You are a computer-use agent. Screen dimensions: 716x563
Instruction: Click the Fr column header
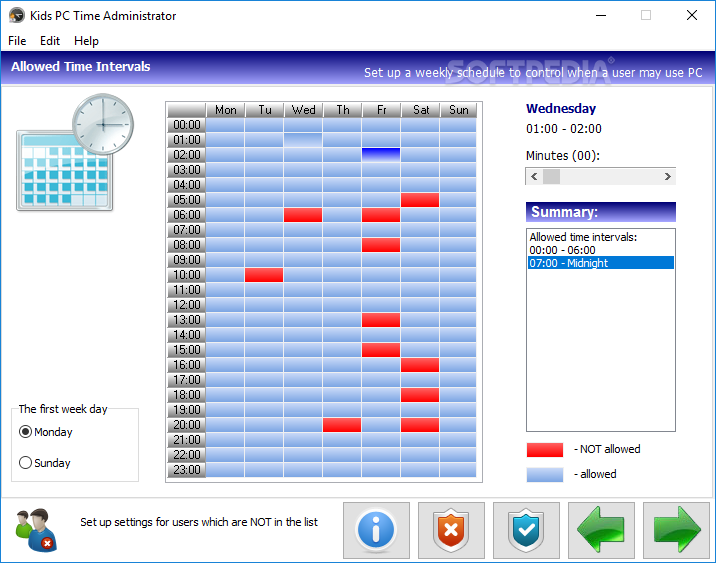(x=382, y=110)
